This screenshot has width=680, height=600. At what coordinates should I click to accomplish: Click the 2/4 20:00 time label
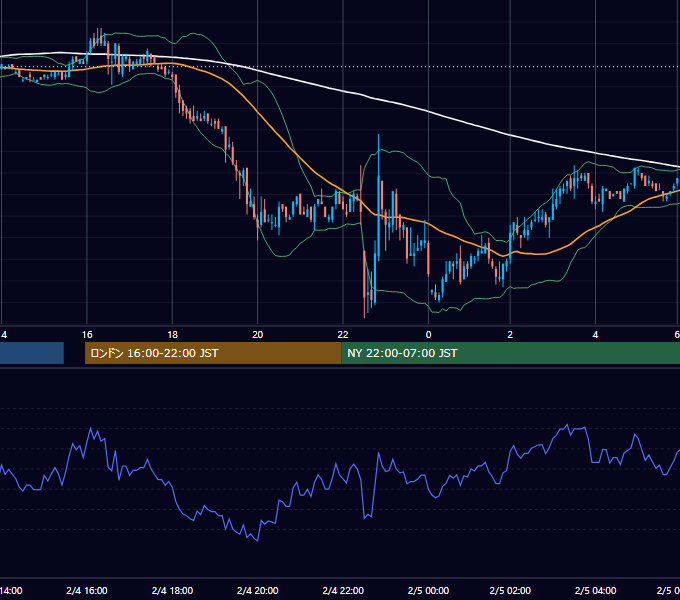[x=258, y=590]
